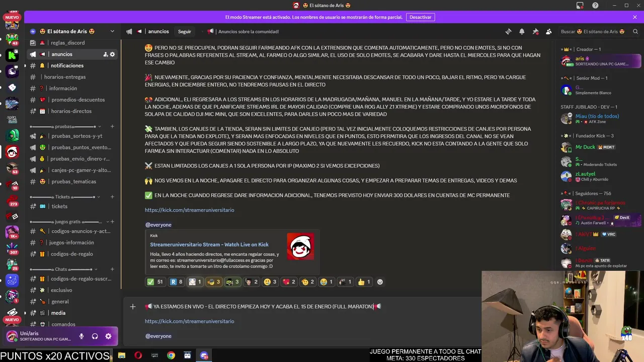Toggle the green checkmark reaction 51
Image resolution: width=644 pixels, height=362 pixels.
(x=155, y=282)
